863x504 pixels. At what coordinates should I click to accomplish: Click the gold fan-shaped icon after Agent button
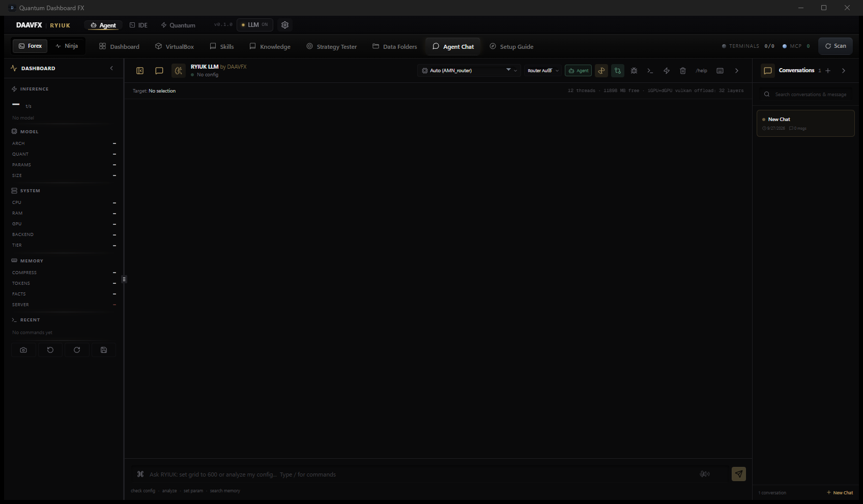click(x=601, y=71)
